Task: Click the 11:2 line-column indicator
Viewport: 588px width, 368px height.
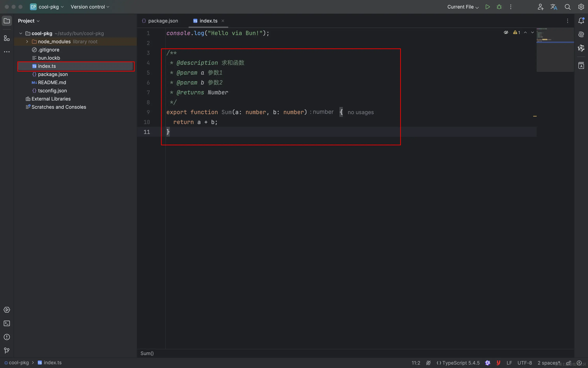Action: [416, 363]
